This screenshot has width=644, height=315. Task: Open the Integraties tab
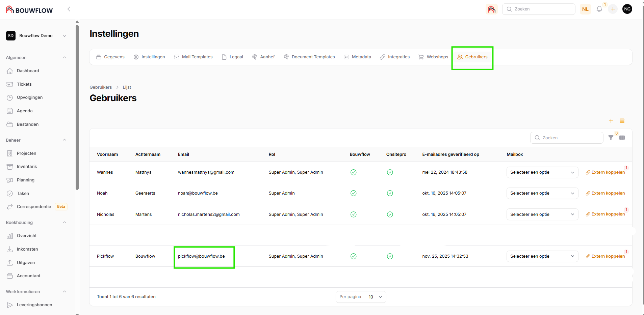point(395,57)
